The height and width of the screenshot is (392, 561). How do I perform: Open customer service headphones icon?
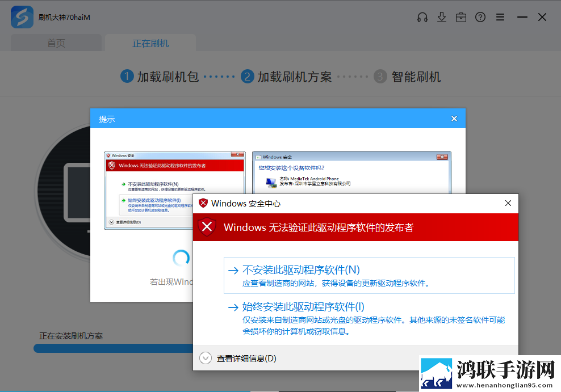click(422, 17)
